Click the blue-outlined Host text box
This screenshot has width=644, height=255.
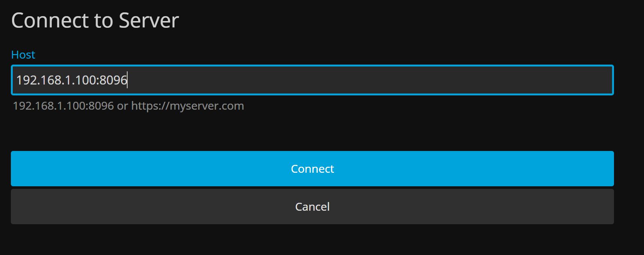point(312,80)
